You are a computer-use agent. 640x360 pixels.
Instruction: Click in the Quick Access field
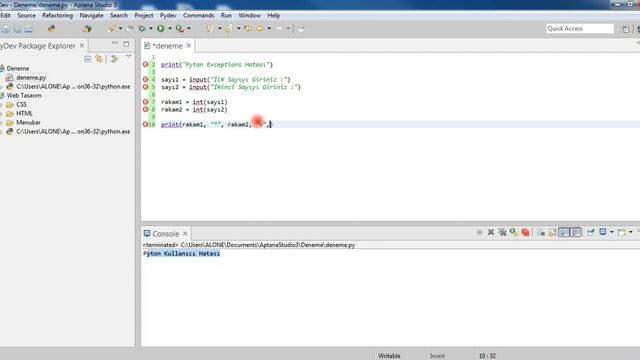tap(580, 28)
